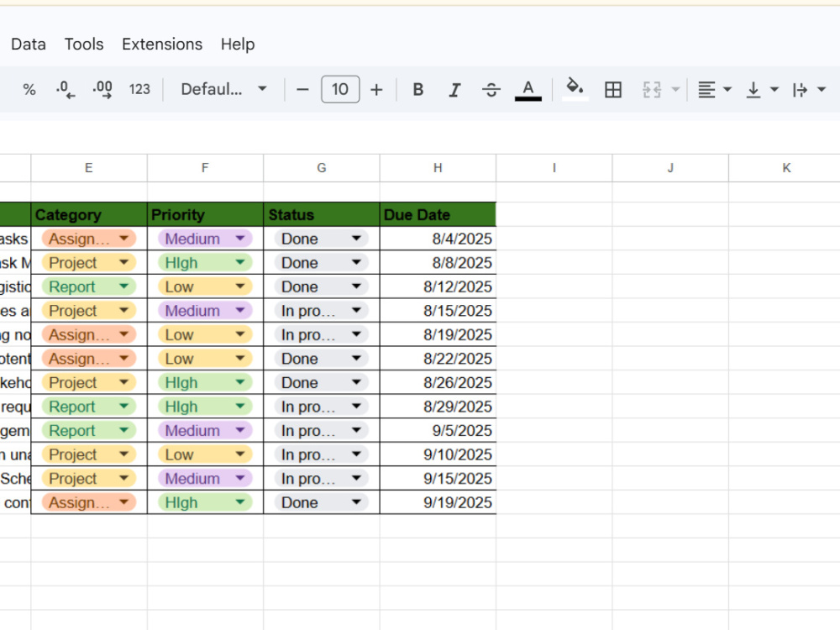Open horizontal align menu
840x630 pixels.
click(x=714, y=90)
